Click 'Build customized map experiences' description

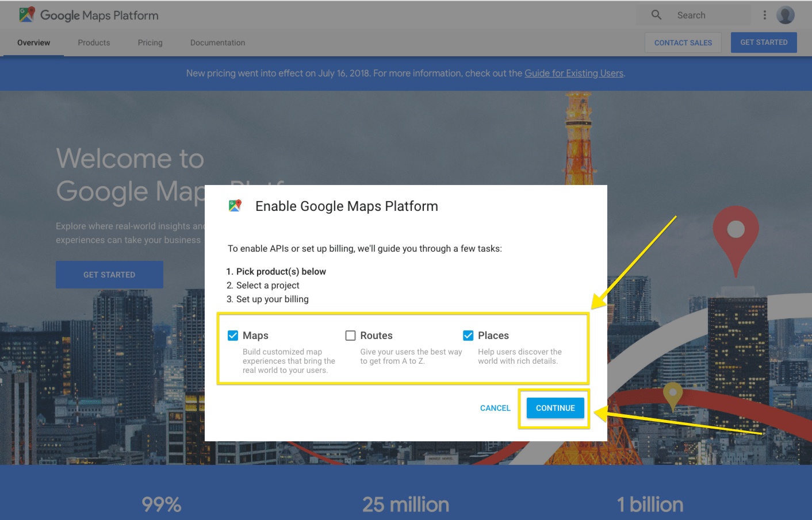[x=289, y=361]
